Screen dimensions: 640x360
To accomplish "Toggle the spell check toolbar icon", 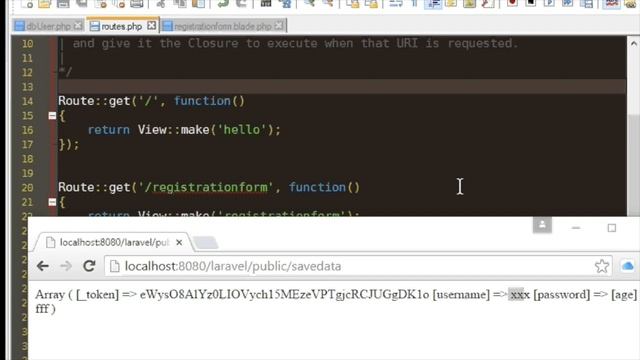I will coord(611,4).
